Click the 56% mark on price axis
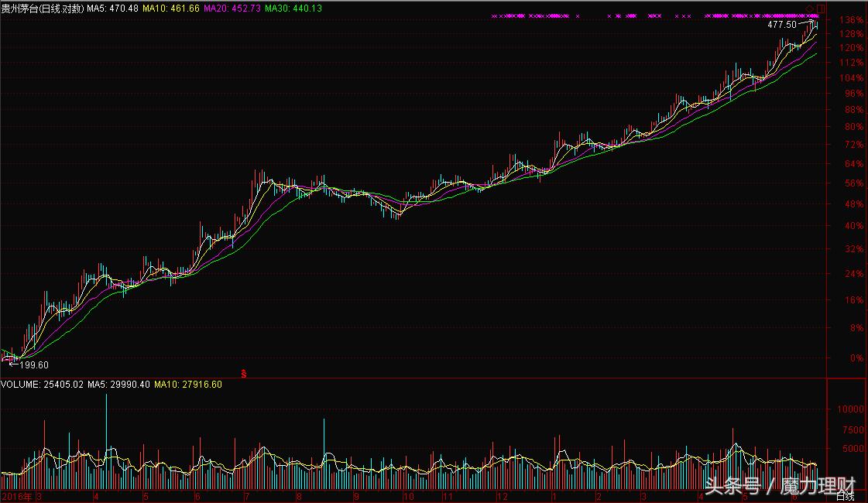 click(x=853, y=183)
